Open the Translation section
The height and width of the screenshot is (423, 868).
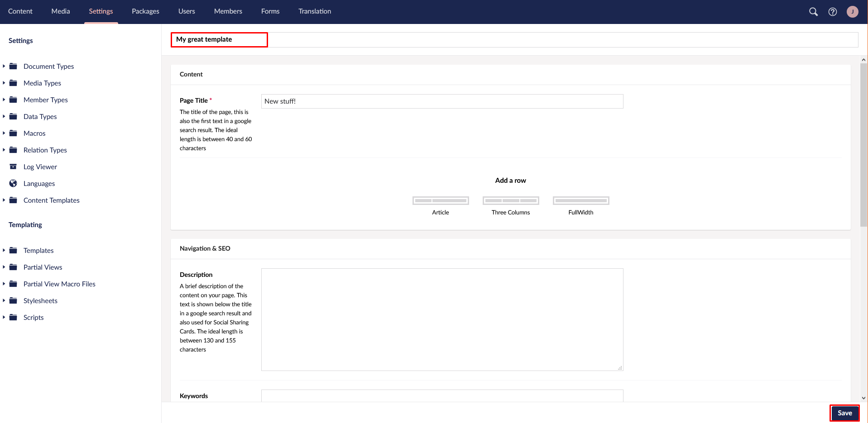tap(315, 11)
